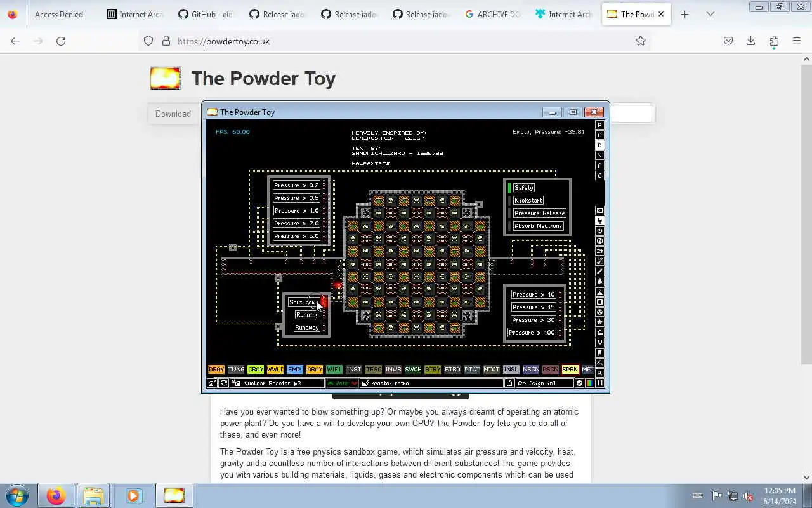Click the powdertoy.co.uk address bar

click(x=395, y=41)
